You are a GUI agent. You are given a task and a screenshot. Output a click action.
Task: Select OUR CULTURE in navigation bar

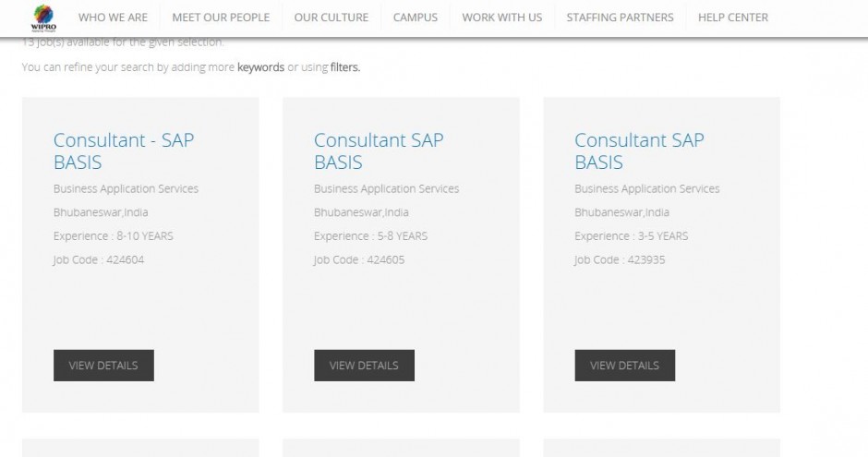click(331, 18)
